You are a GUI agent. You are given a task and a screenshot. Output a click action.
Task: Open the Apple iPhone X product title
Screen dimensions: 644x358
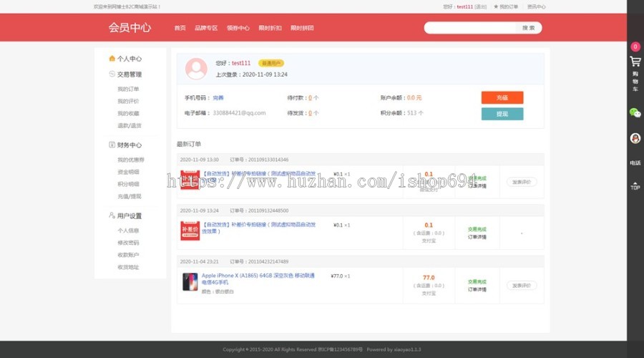coord(258,279)
